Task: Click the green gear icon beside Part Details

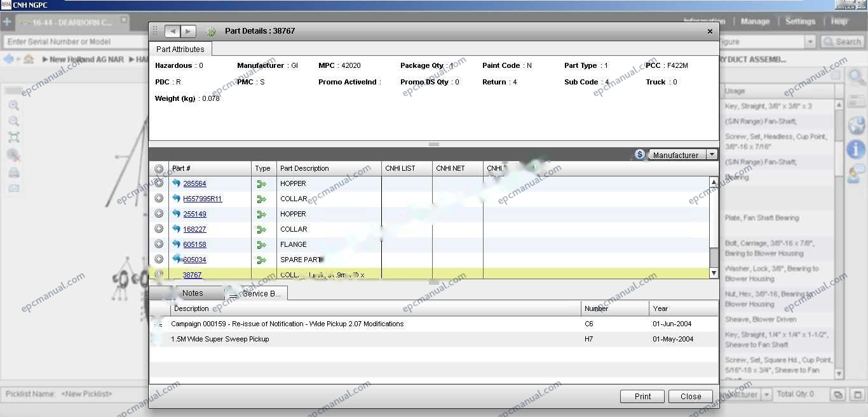Action: point(212,31)
